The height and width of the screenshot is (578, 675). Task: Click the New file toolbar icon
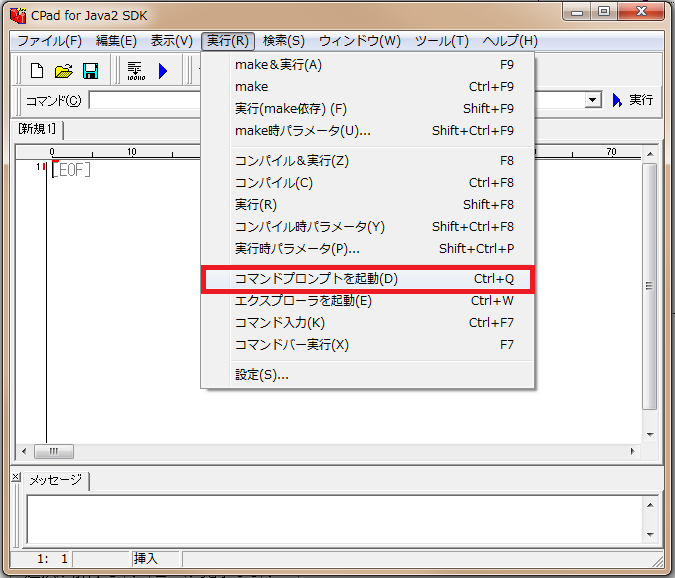[x=37, y=71]
